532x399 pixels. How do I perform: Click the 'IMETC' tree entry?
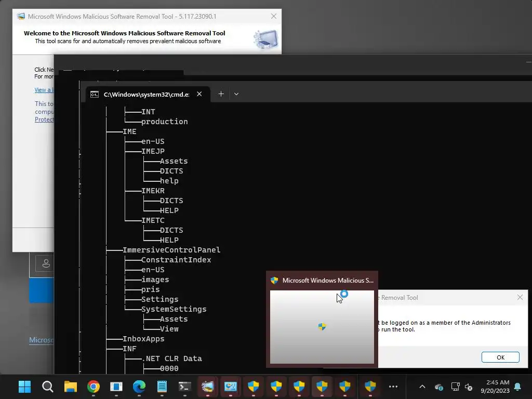point(153,220)
